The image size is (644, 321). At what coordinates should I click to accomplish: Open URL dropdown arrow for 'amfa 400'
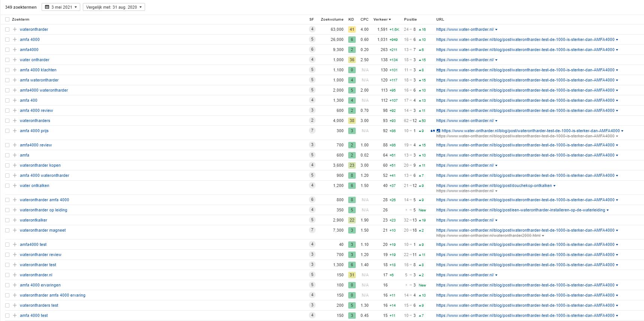pos(617,101)
